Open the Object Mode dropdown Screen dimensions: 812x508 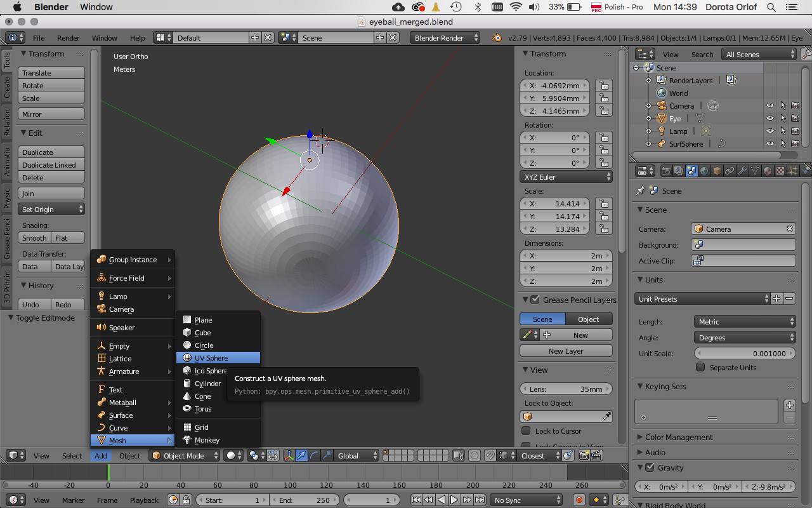point(185,455)
